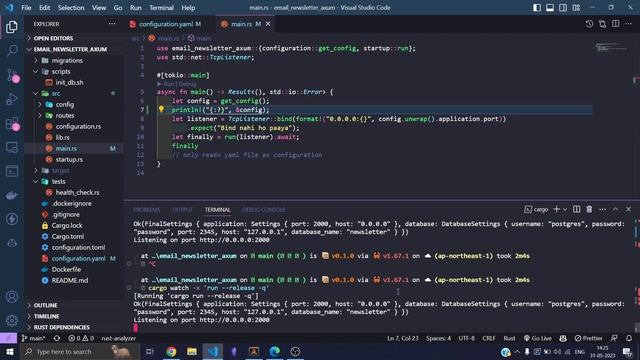This screenshot has height=360, width=640.
Task: Click Prettier in status bar
Action: (x=588, y=338)
